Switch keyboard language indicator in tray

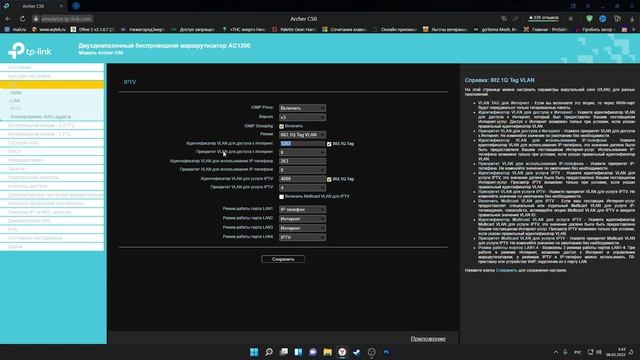[x=578, y=352]
